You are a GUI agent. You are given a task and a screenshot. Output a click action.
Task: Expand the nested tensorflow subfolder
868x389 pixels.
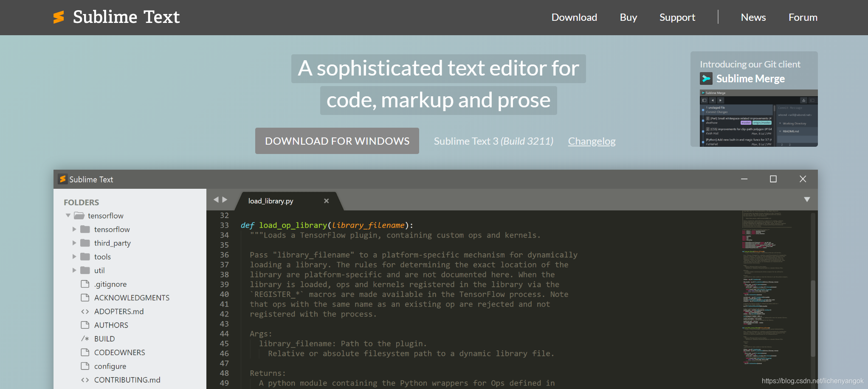coord(74,229)
